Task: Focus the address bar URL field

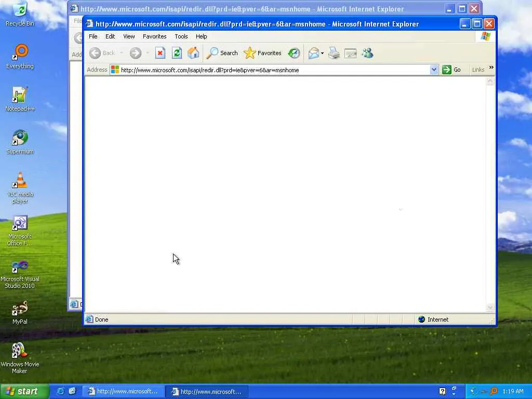Action: (x=274, y=70)
